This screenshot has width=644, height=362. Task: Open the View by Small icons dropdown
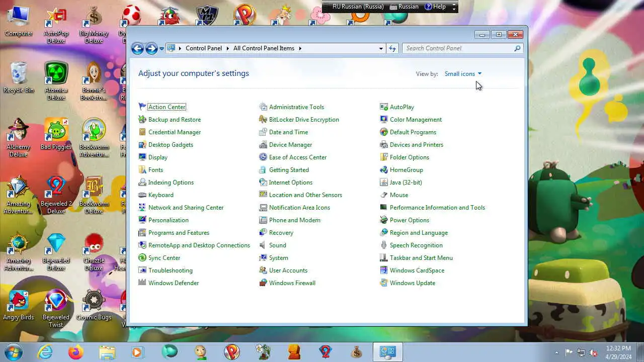pos(463,73)
